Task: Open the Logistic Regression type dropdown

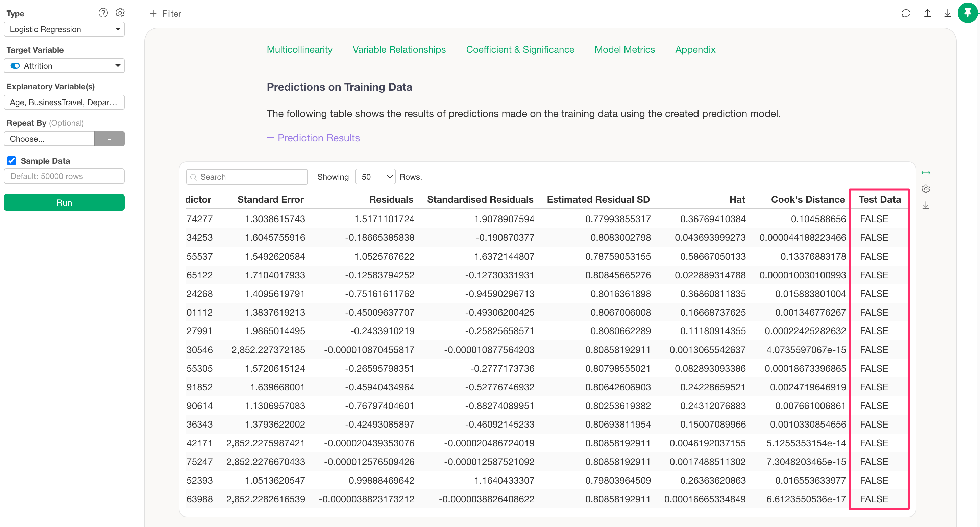Action: pos(64,29)
